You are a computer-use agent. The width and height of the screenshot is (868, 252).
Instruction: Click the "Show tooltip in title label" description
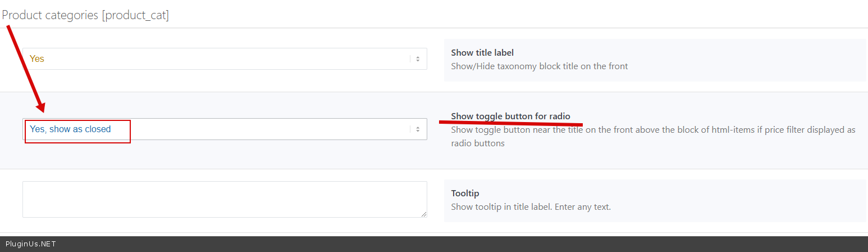tap(531, 206)
